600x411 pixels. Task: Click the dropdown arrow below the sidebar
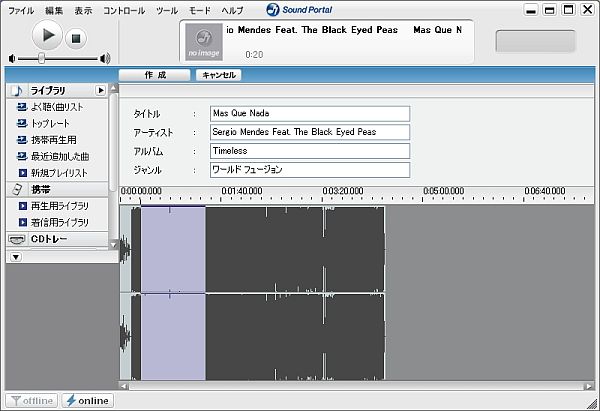click(x=16, y=257)
